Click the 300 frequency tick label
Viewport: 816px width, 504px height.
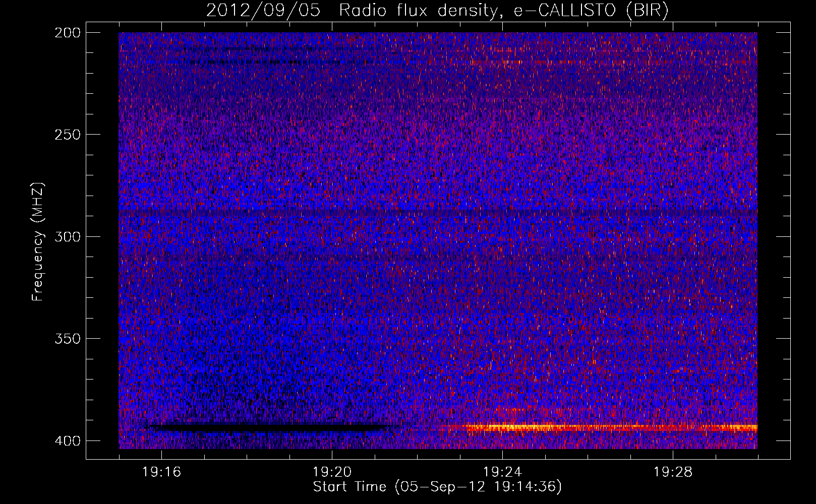point(67,236)
